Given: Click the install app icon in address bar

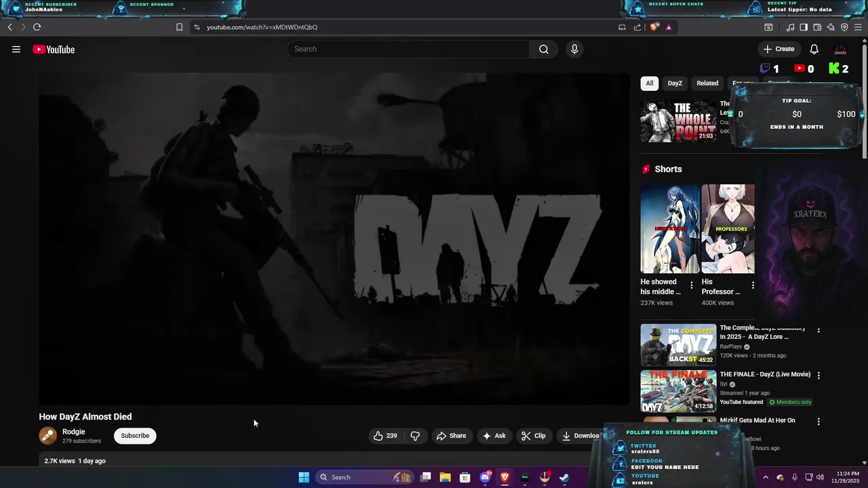Looking at the screenshot, I should 622,27.
